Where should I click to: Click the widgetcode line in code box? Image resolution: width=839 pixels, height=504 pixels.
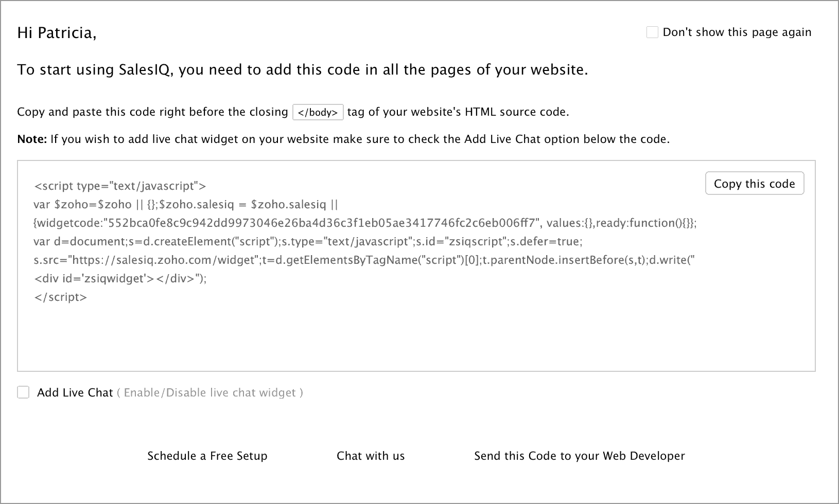click(x=365, y=223)
